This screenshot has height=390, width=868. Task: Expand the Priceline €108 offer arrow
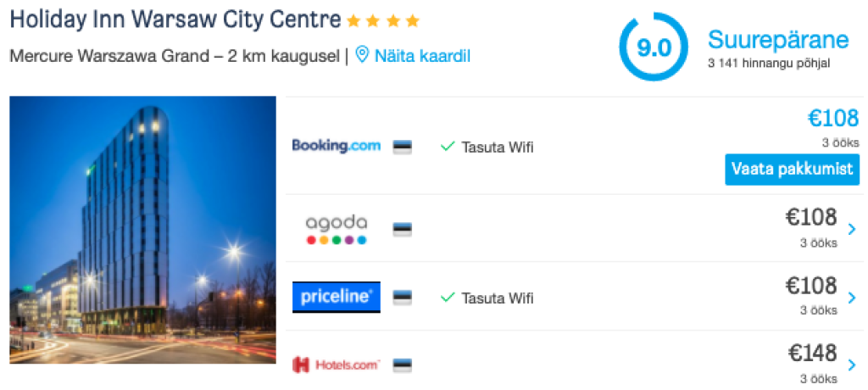pos(852,298)
